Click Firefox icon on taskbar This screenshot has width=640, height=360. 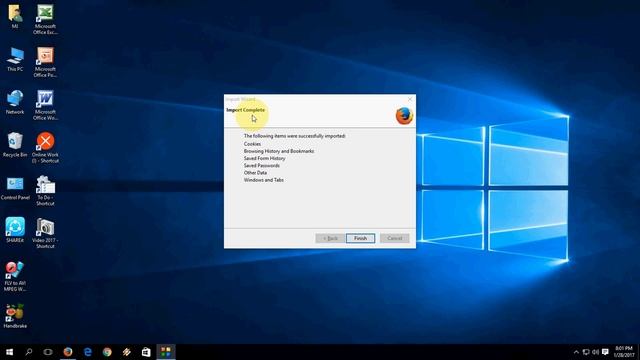[x=68, y=352]
